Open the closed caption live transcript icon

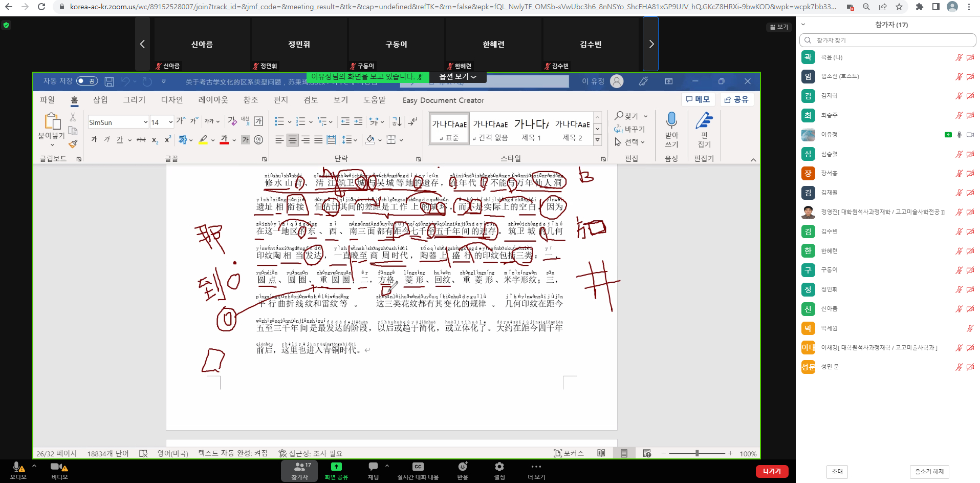(418, 467)
